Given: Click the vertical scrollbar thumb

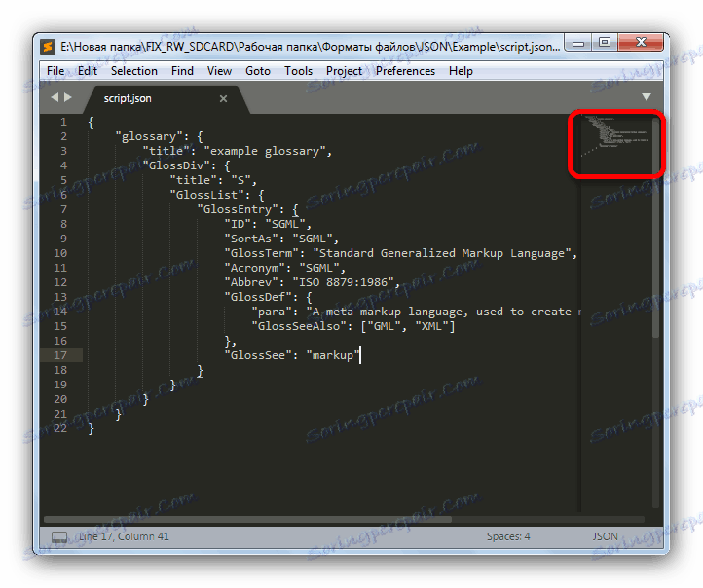Looking at the screenshot, I should click(x=655, y=229).
